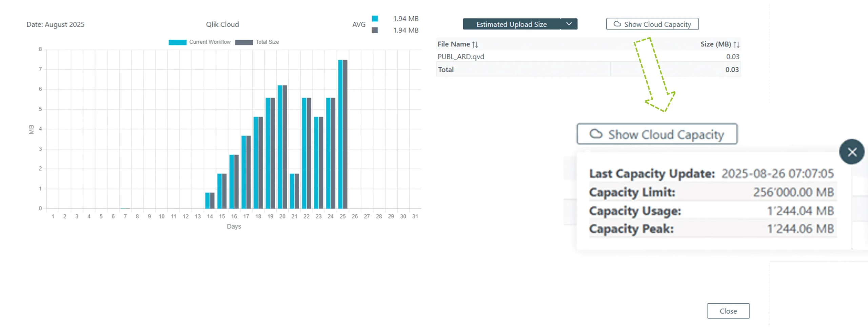Click the File Name column header text
The width and height of the screenshot is (868, 327).
coord(453,44)
